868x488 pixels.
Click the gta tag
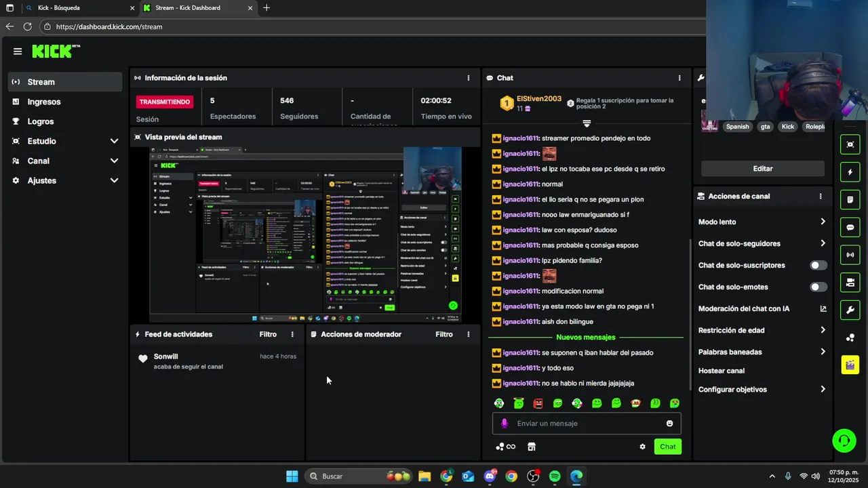click(765, 127)
